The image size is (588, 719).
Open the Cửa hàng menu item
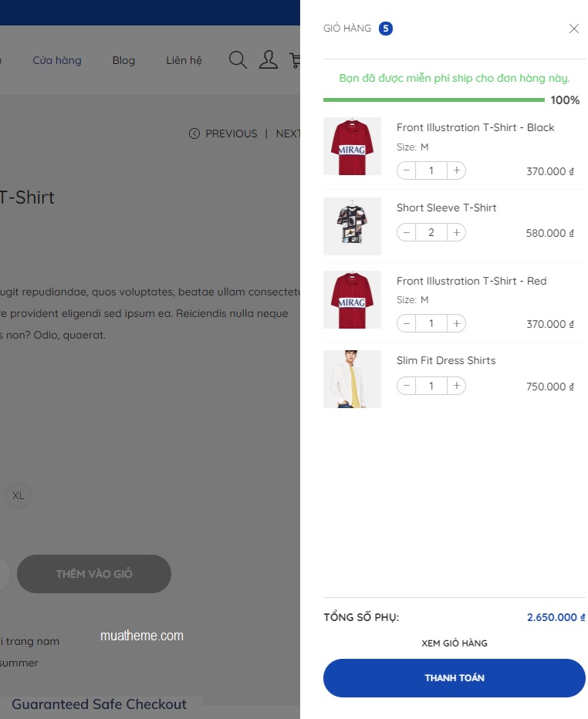pyautogui.click(x=57, y=60)
